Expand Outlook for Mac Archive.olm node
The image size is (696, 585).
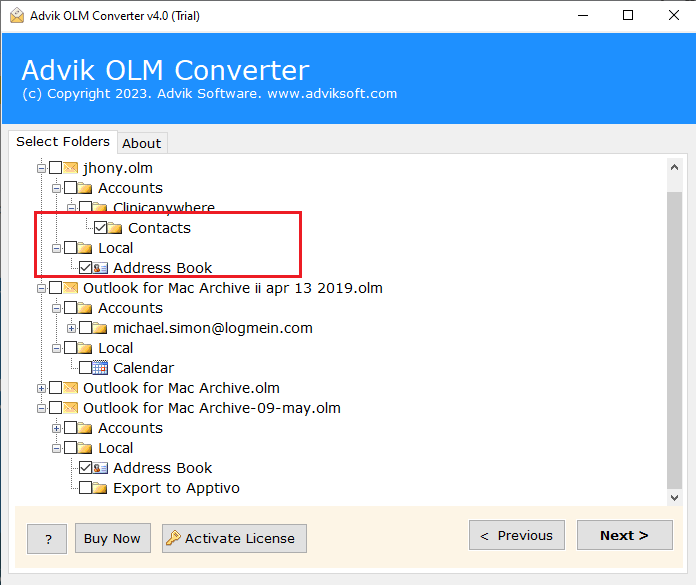(x=41, y=388)
